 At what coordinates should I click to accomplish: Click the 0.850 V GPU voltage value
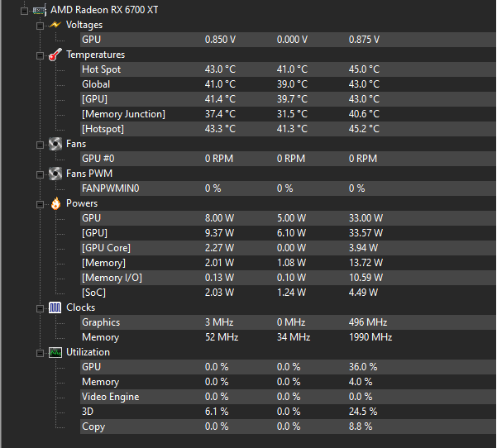[220, 40]
